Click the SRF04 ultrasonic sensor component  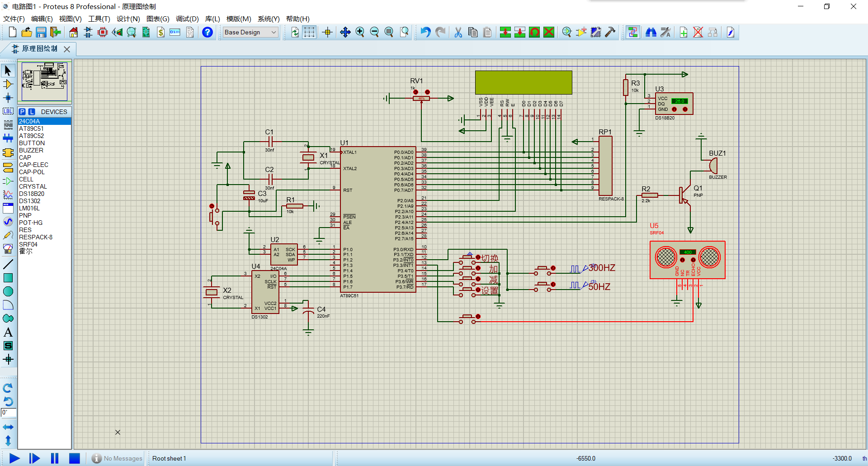coord(688,260)
